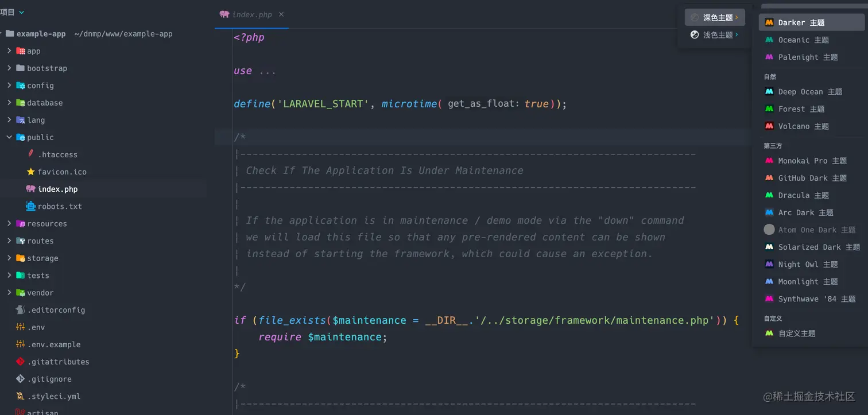Collapse the public folder chevron

(9, 137)
